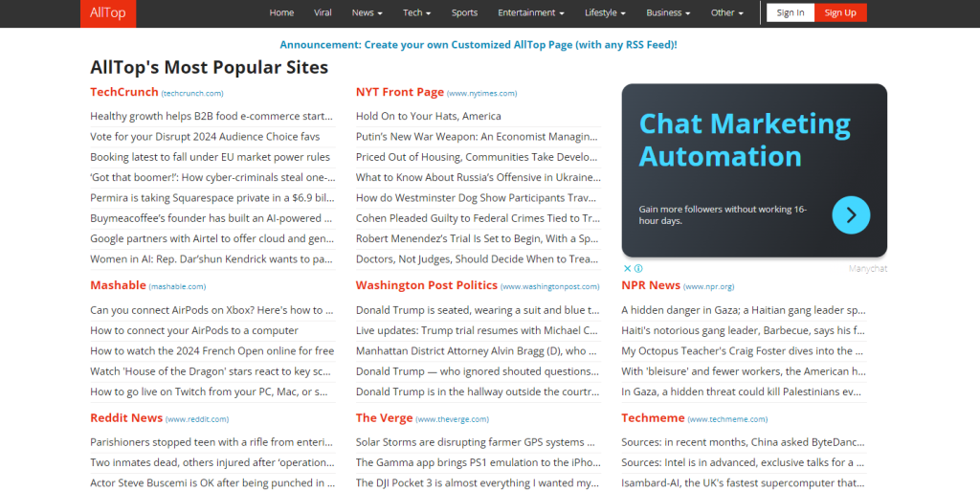Open 'Robert Menendez's Trial' story
Image resolution: width=980 pixels, height=492 pixels.
point(477,238)
